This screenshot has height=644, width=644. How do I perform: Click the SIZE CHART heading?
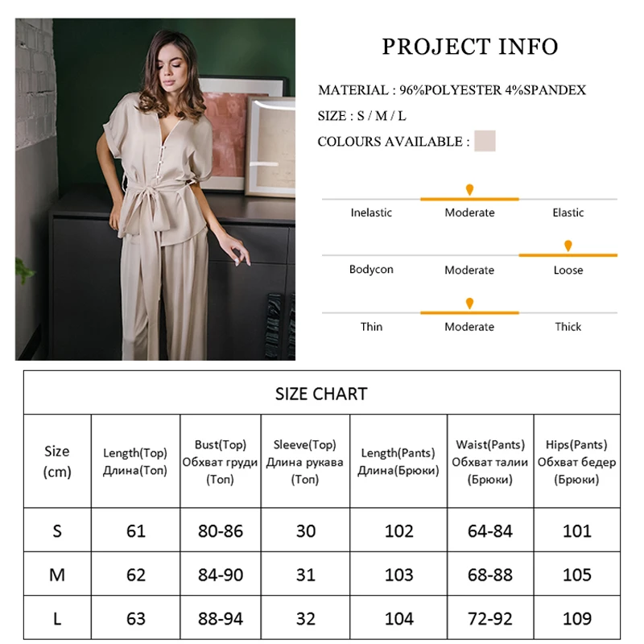click(x=321, y=394)
